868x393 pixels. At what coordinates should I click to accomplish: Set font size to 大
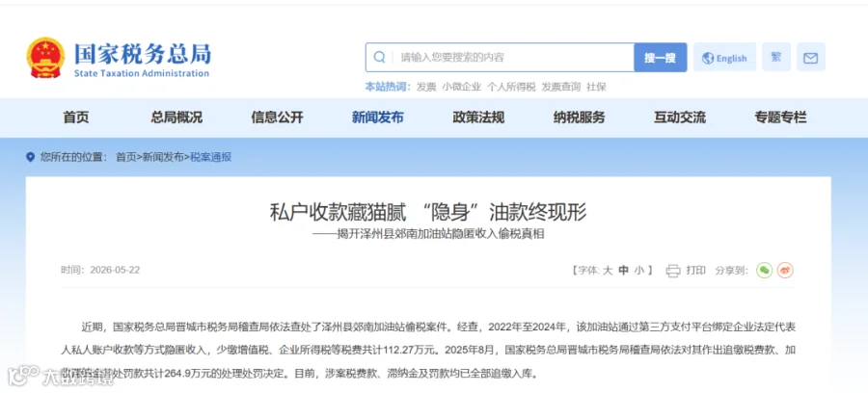coord(608,271)
